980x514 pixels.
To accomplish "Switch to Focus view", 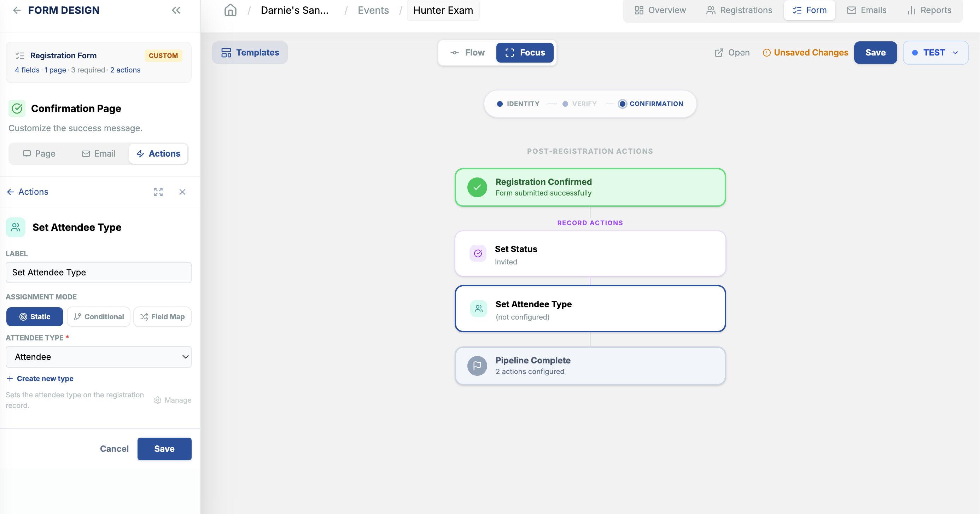I will [x=525, y=53].
